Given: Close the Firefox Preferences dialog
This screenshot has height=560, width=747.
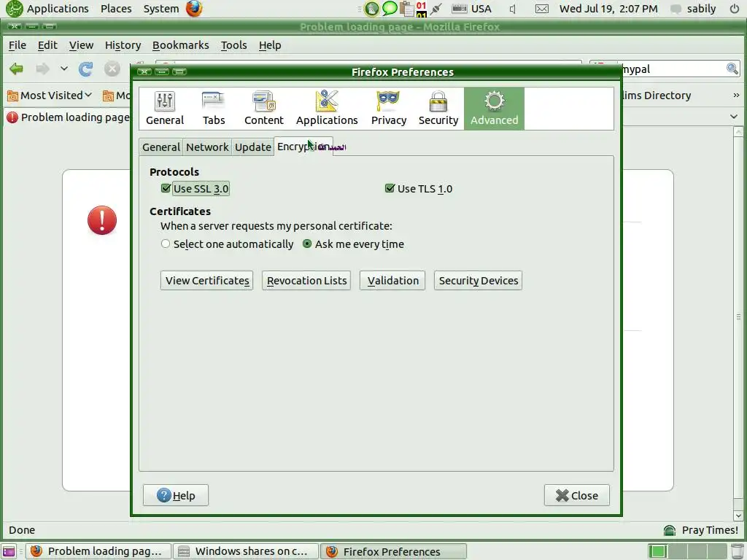Looking at the screenshot, I should (577, 495).
